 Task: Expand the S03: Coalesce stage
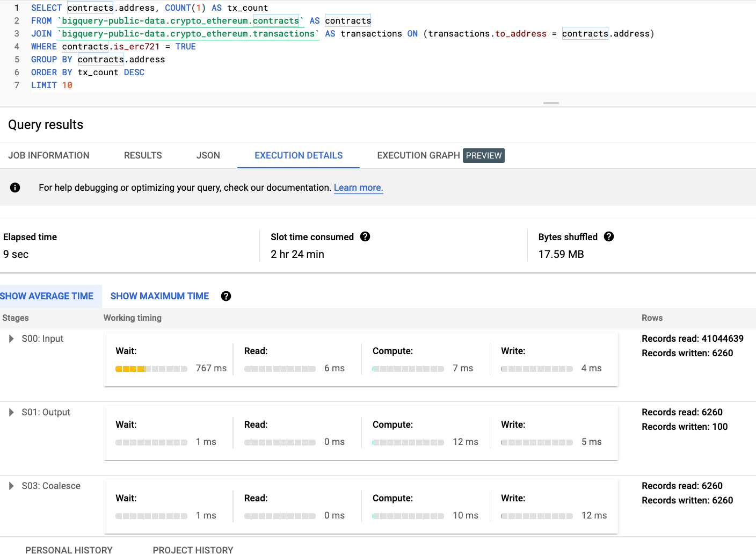click(x=11, y=486)
